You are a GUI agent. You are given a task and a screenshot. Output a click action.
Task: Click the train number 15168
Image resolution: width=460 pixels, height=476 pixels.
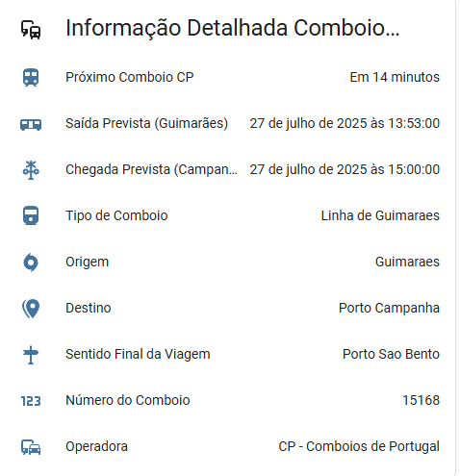(x=421, y=400)
